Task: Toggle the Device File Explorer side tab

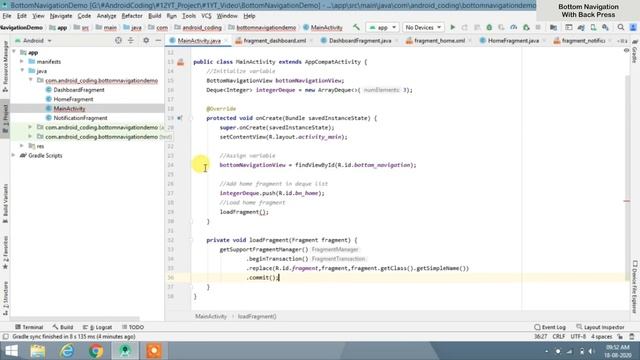Action: [635, 288]
